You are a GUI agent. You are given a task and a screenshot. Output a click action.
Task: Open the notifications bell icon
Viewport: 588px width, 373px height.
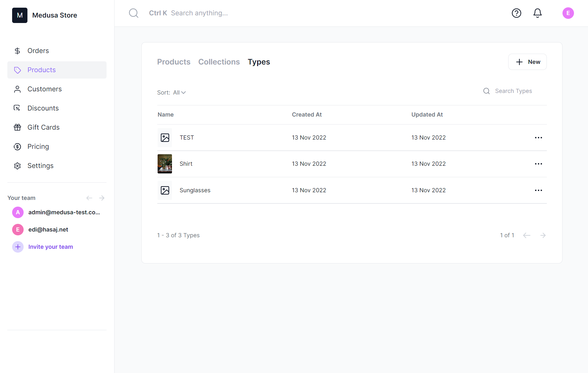point(537,13)
